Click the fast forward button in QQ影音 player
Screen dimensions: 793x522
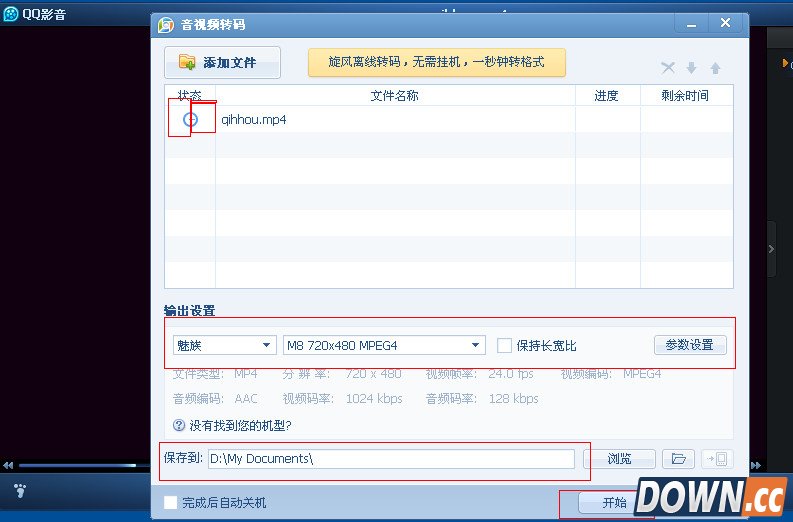[x=756, y=465]
